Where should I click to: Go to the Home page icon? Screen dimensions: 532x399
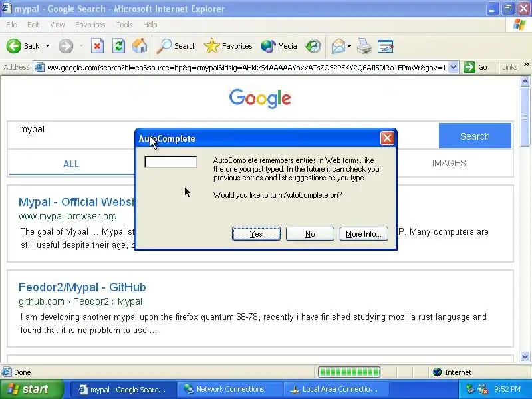(140, 46)
